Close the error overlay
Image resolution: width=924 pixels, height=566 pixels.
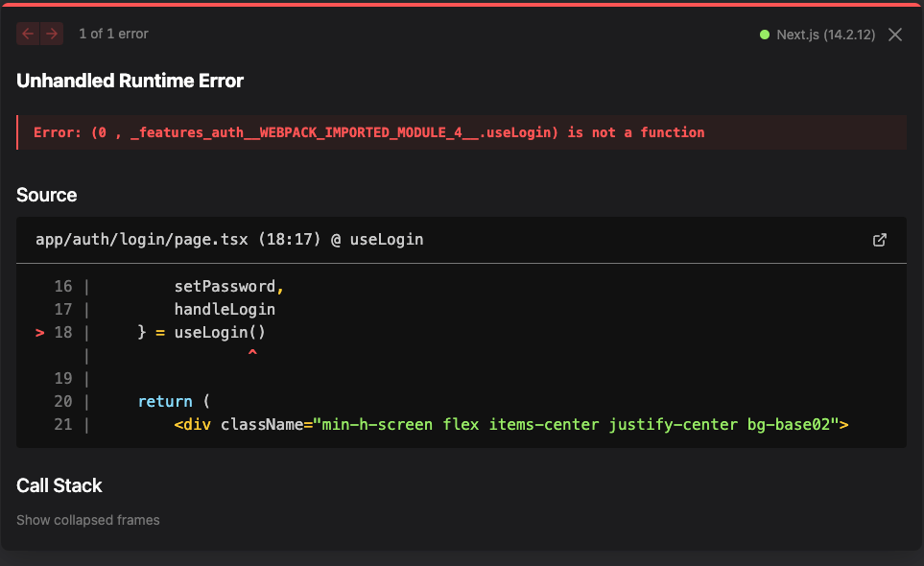895,35
